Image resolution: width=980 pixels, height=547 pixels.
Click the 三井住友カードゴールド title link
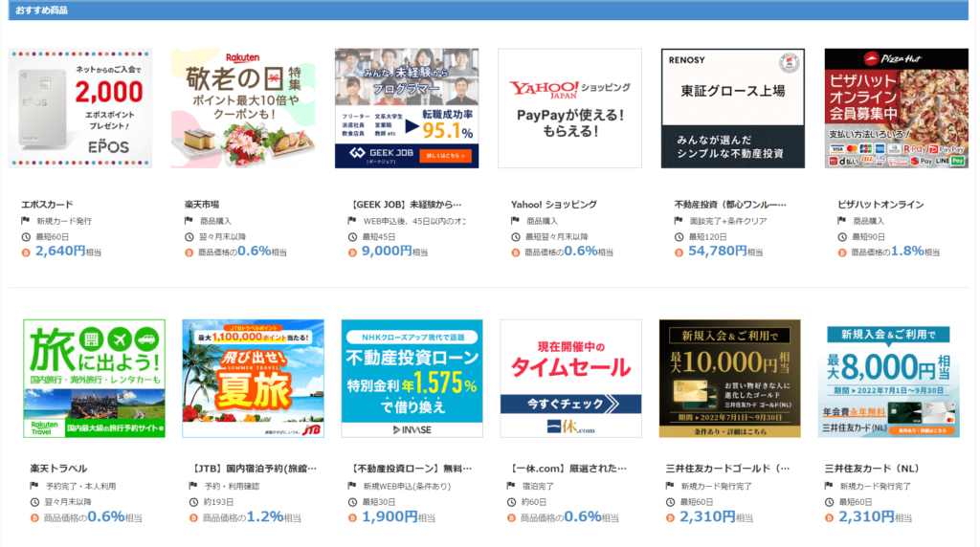tap(727, 469)
